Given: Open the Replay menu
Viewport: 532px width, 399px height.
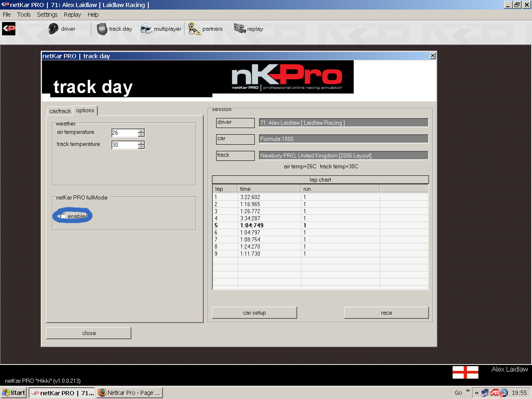Looking at the screenshot, I should pos(72,15).
